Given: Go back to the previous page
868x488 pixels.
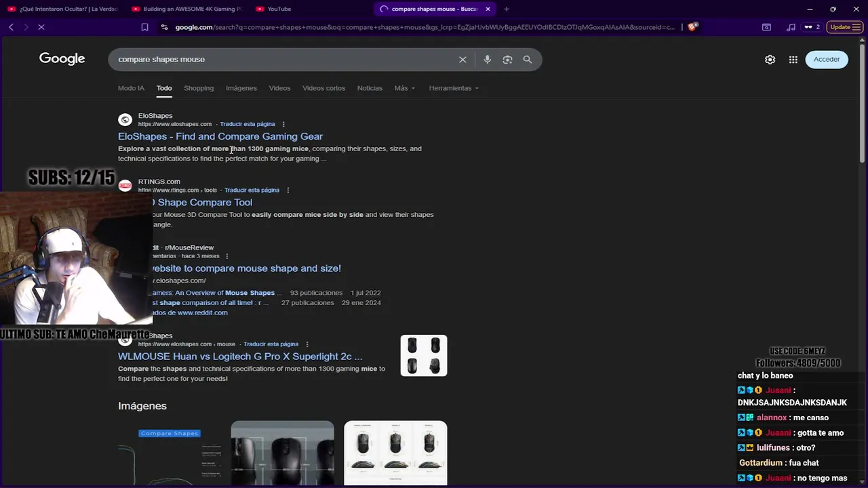Looking at the screenshot, I should pyautogui.click(x=11, y=27).
